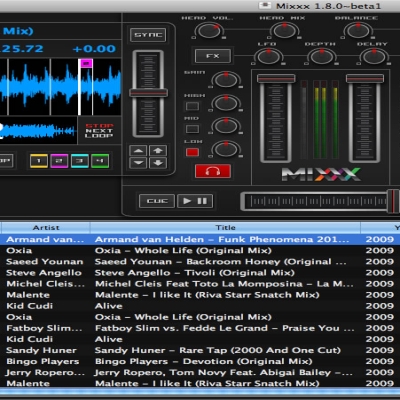This screenshot has width=400, height=400.
Task: Click the Balance knob
Action: [358, 31]
